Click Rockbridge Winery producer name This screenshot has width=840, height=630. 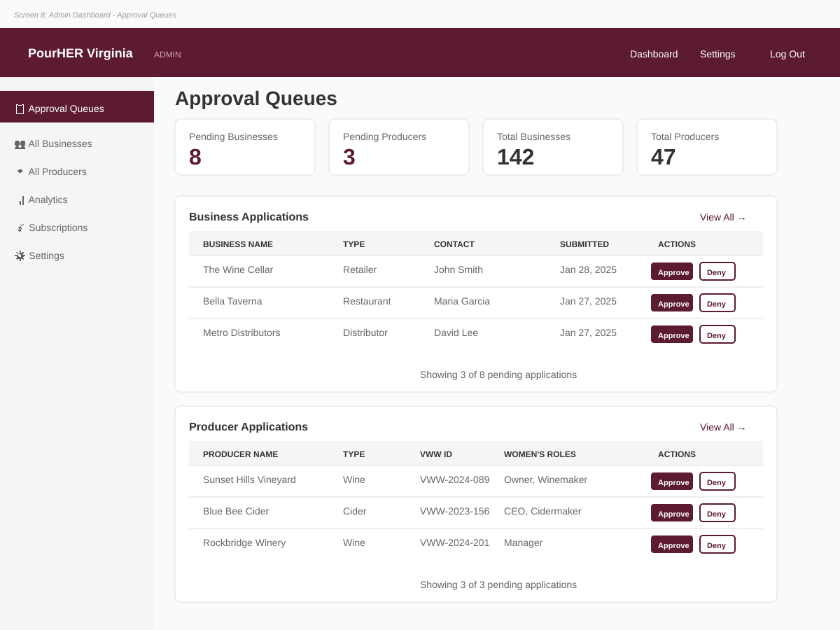click(x=244, y=542)
